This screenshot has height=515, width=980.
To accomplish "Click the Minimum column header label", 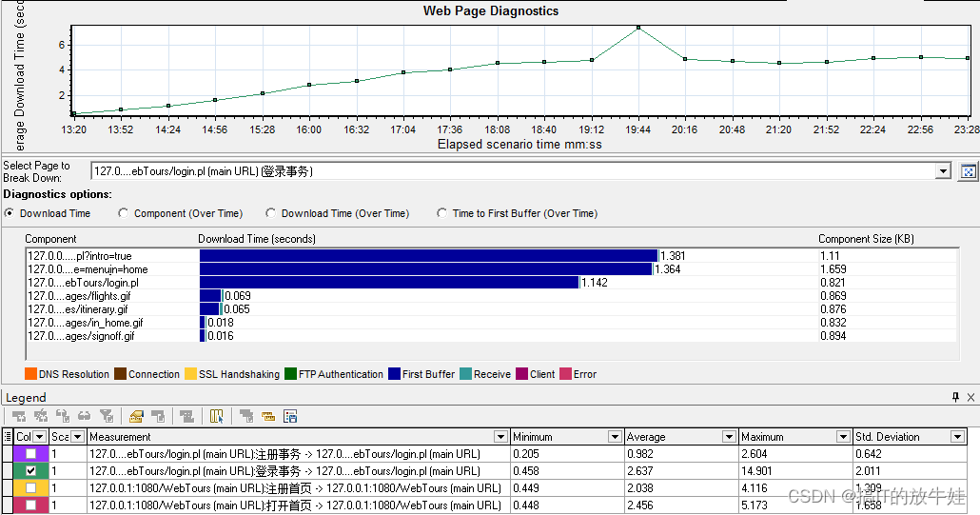I will [533, 437].
